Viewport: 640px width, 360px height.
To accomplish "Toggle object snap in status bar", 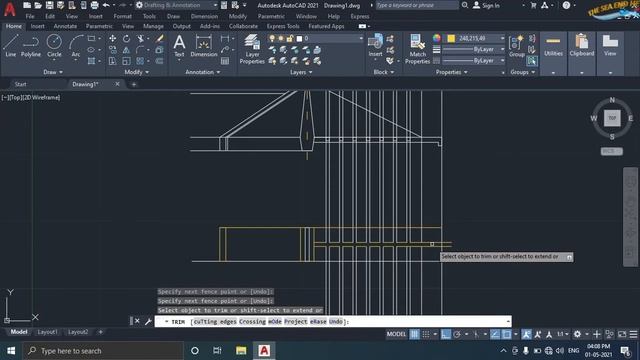I will tap(507, 334).
